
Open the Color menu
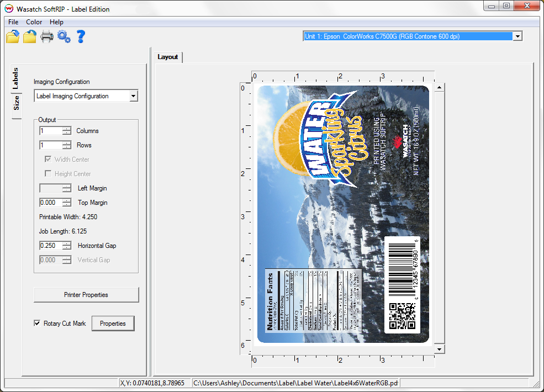[34, 22]
